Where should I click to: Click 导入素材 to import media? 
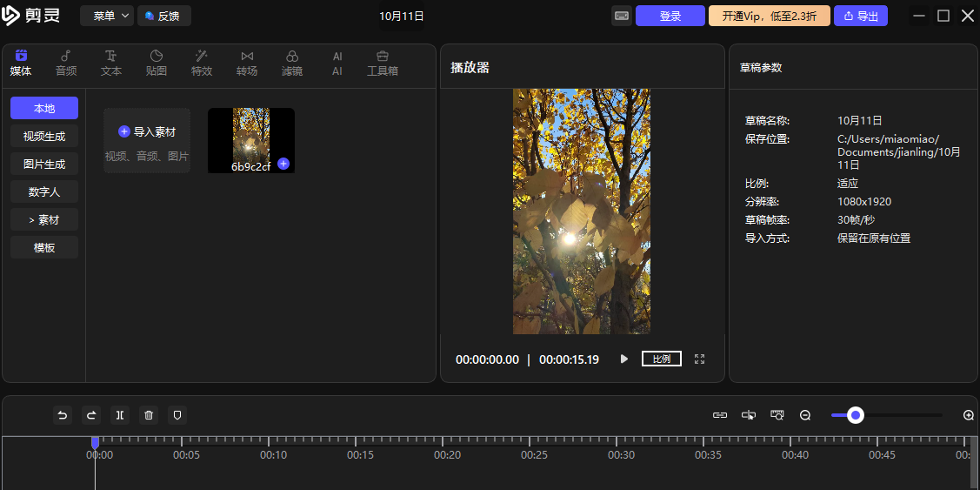pos(147,132)
